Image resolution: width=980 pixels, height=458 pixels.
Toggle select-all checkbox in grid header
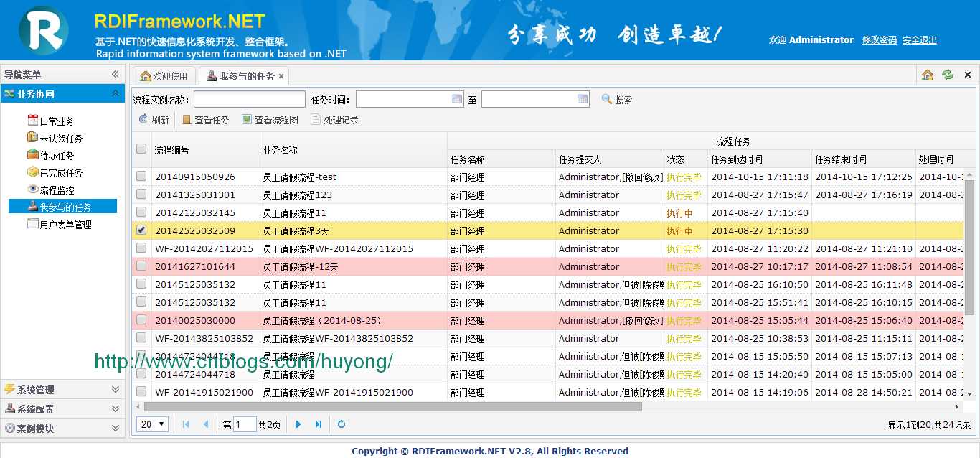[x=141, y=149]
